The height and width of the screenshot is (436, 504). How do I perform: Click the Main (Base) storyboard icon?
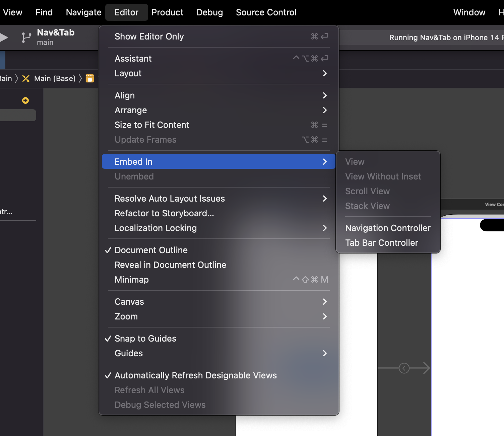(x=26, y=78)
